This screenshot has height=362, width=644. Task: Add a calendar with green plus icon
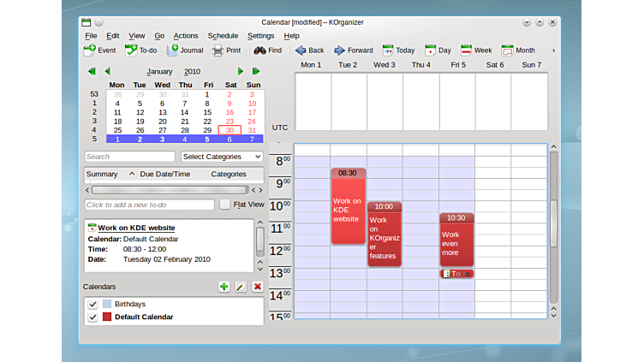[224, 287]
